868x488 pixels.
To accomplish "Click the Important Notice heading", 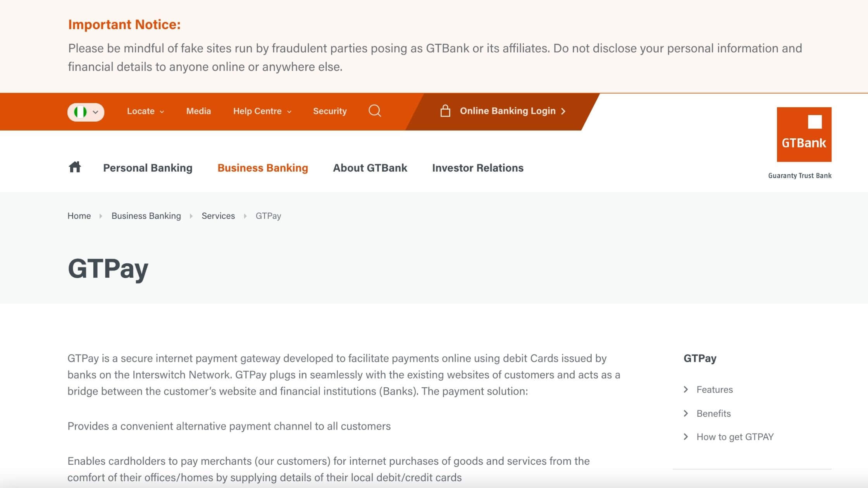I will (x=124, y=24).
